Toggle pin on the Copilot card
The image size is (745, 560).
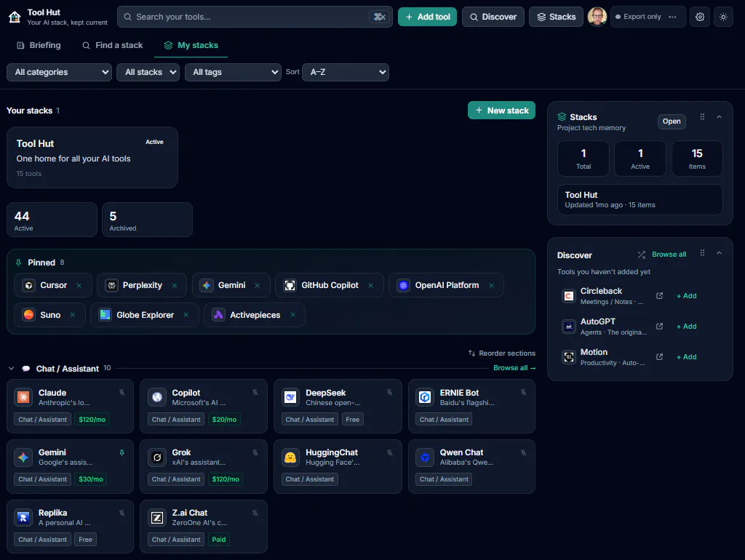pos(255,392)
